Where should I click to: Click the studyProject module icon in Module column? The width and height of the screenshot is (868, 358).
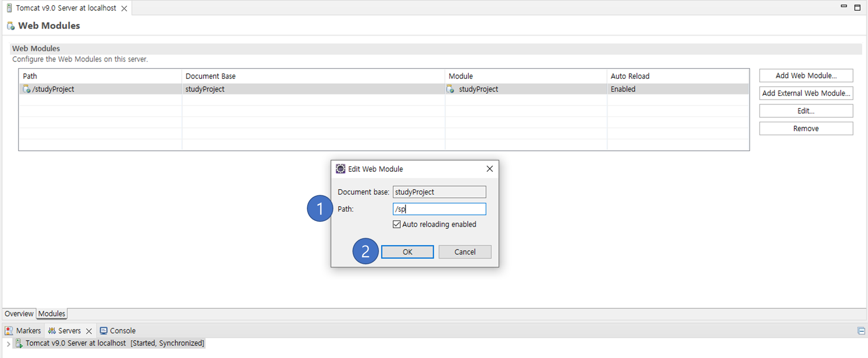[x=451, y=89]
